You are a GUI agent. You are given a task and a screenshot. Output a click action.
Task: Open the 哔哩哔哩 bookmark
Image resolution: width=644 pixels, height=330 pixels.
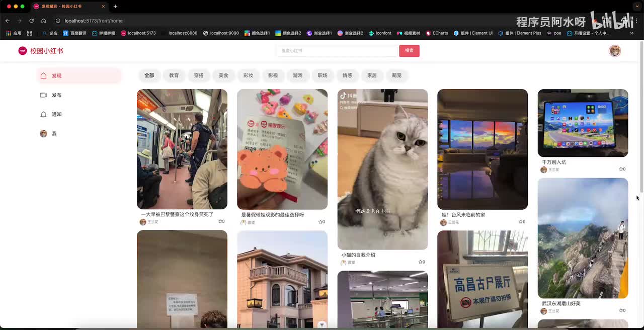(103, 33)
